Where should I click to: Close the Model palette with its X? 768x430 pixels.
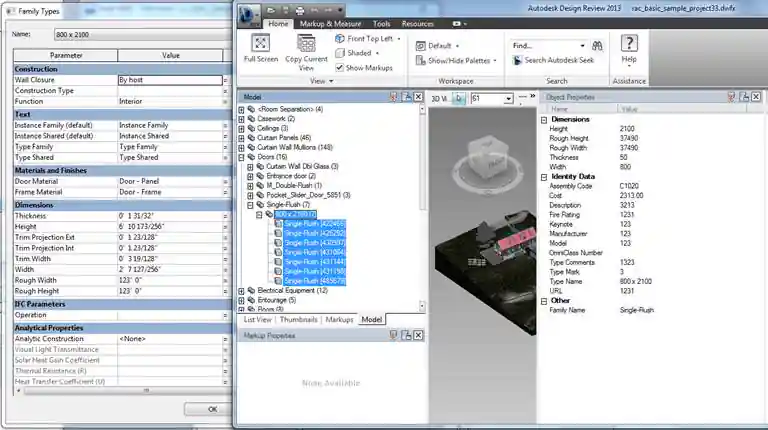pyautogui.click(x=420, y=97)
